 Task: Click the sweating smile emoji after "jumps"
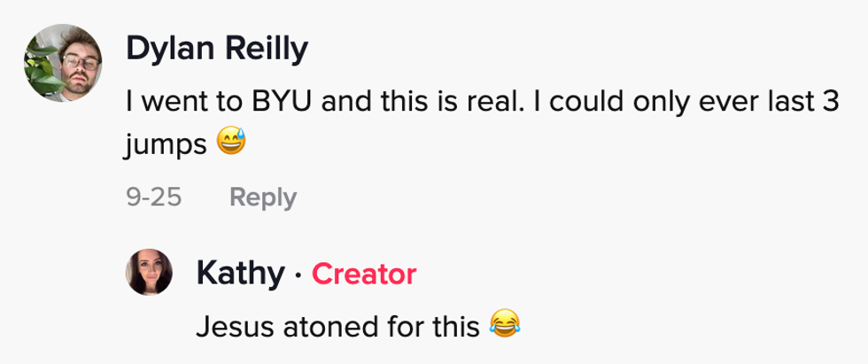point(229,142)
